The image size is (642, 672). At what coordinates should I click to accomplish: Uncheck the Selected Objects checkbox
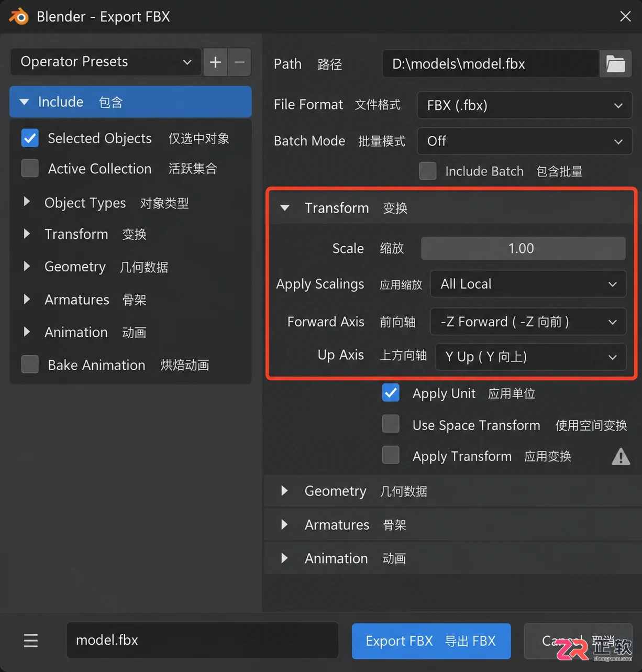30,138
